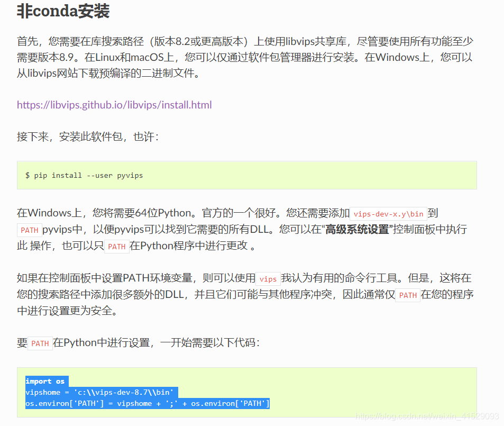The image size is (504, 426).
Task: Select the PATH tag in 程序中进行设置 paragraph
Action: [407, 295]
